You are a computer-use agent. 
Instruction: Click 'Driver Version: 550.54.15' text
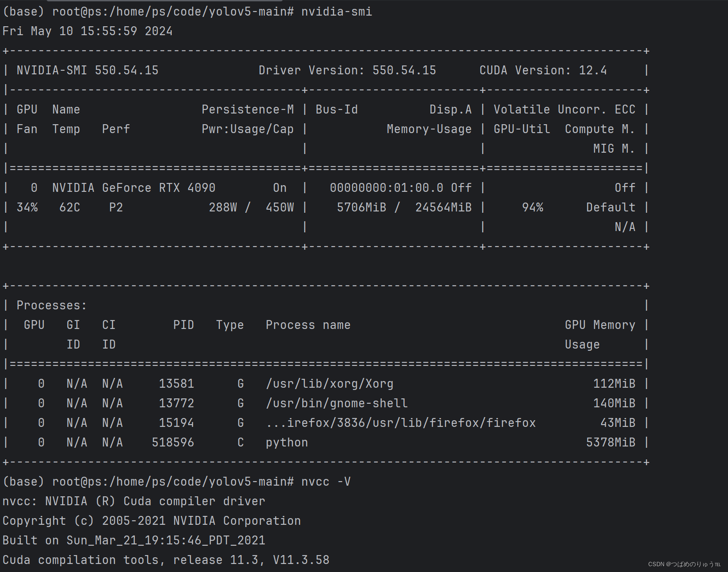348,70
